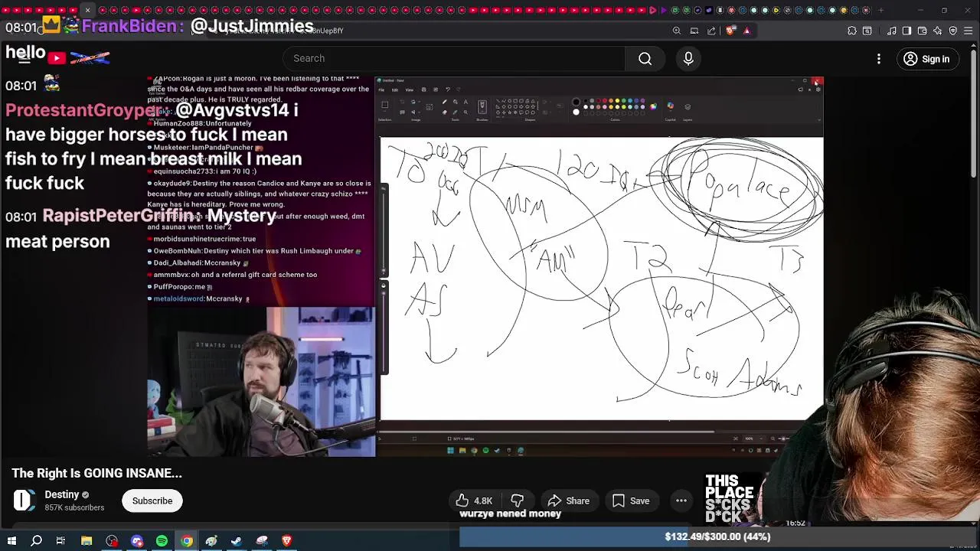Click the page vertical scrollbar
Viewport: 980px width, 551px height.
(975, 115)
